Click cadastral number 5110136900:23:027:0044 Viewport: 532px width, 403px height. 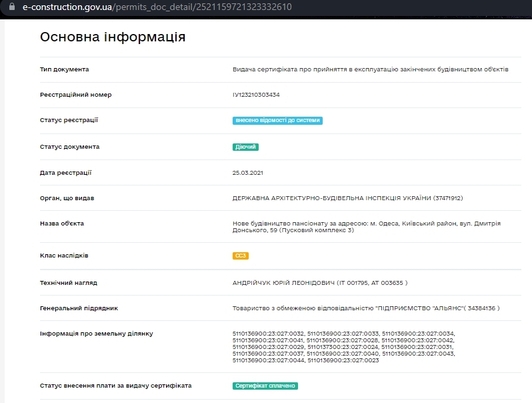coord(268,360)
